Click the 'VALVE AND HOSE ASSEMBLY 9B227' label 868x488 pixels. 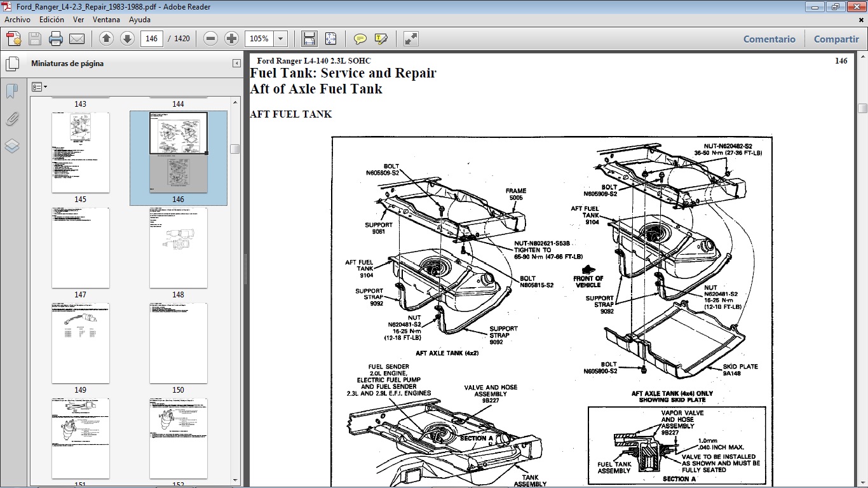click(x=491, y=394)
